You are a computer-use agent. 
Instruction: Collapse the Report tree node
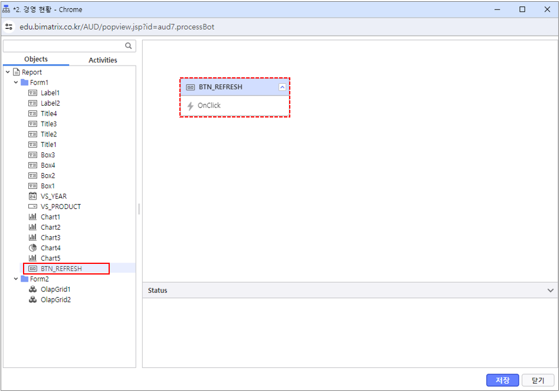coord(8,73)
